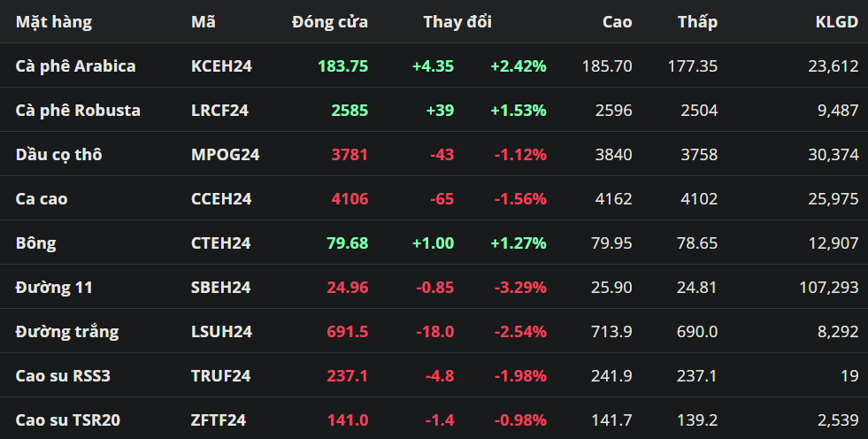Select the Cao su RSS3 row name

[x=63, y=376]
